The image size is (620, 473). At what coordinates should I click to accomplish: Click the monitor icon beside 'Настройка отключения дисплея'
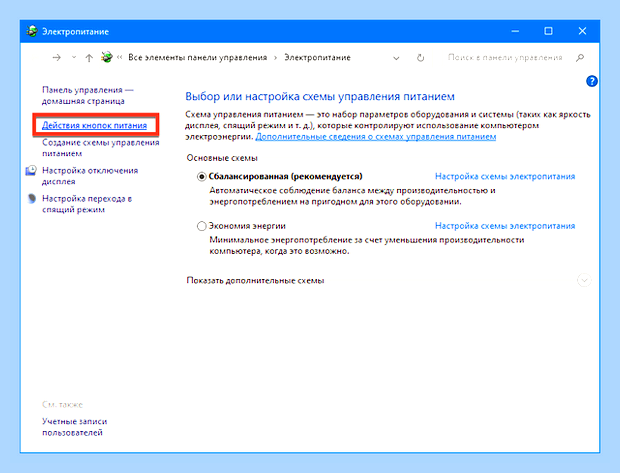click(x=31, y=170)
